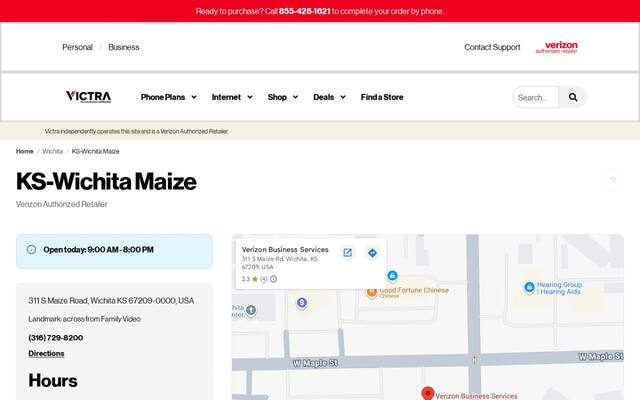Screen dimensions: 640x400
Task: Click the Landmark across from Family Video text
Action: 84,319
